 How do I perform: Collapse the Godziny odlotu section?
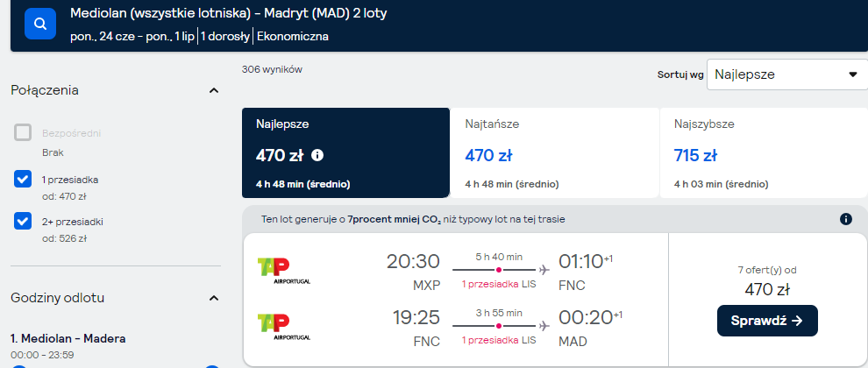point(214,298)
